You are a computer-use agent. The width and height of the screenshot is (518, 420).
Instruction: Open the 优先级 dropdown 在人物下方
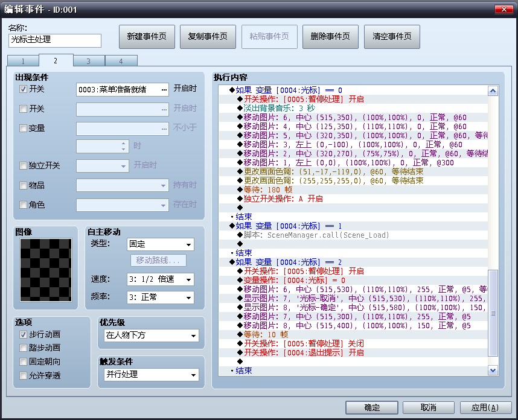tap(152, 336)
